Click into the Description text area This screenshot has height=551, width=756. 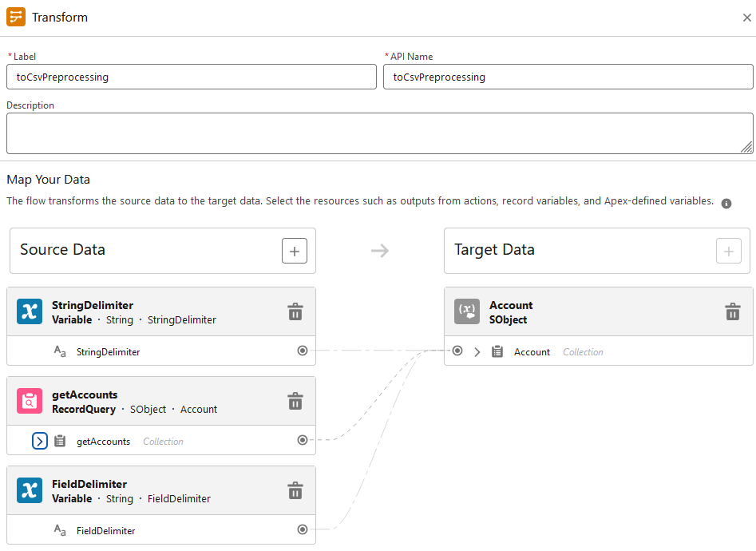380,133
